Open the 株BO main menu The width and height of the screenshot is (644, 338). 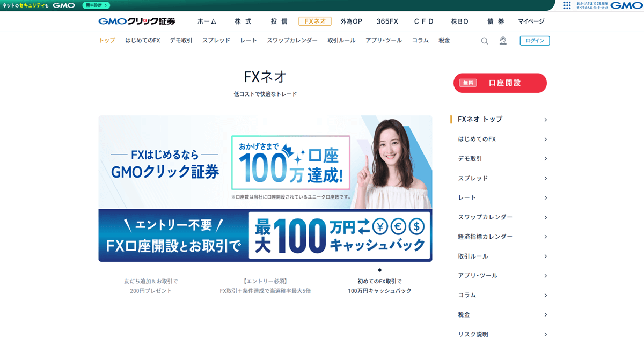460,21
